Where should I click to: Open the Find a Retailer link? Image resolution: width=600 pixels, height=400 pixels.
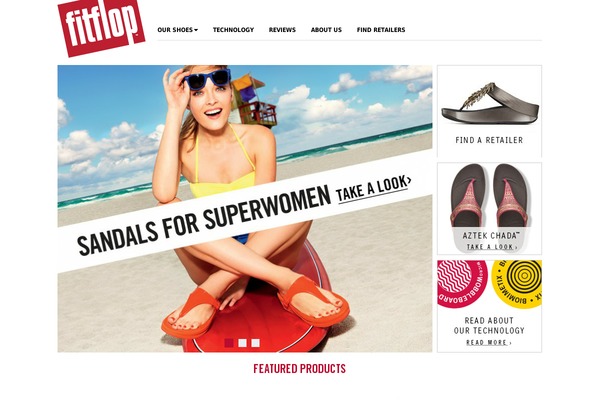pos(489,140)
